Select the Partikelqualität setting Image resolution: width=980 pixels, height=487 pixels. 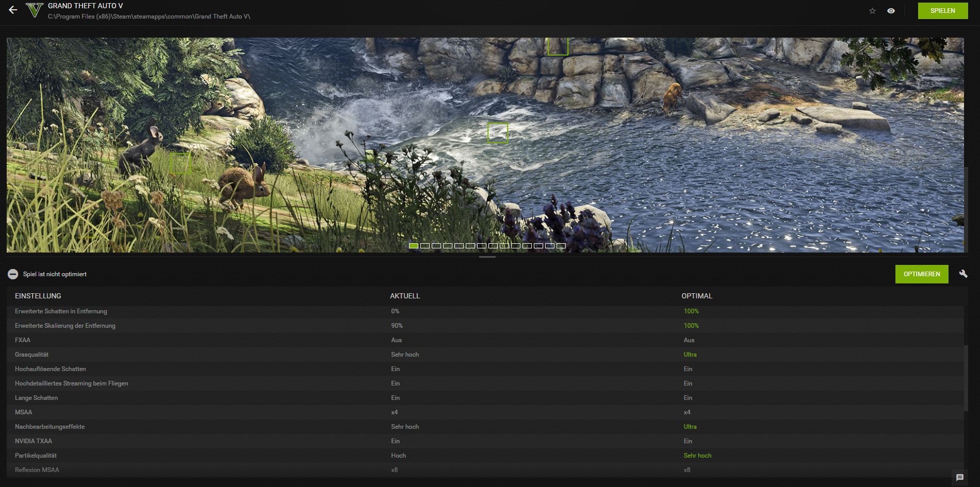tap(36, 456)
